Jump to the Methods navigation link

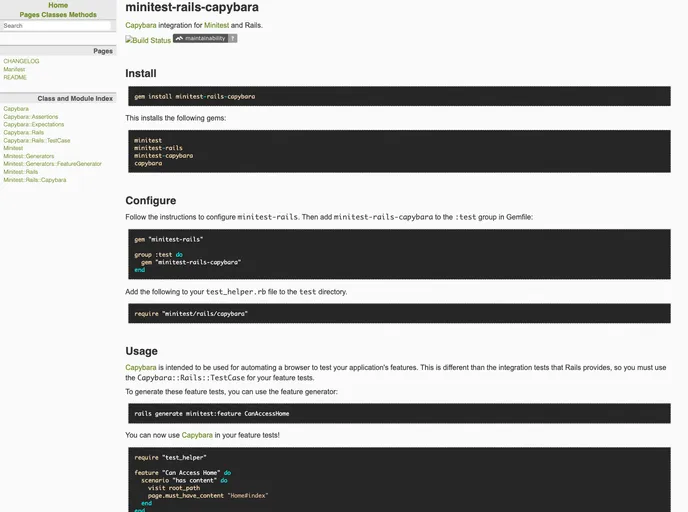[x=82, y=14]
